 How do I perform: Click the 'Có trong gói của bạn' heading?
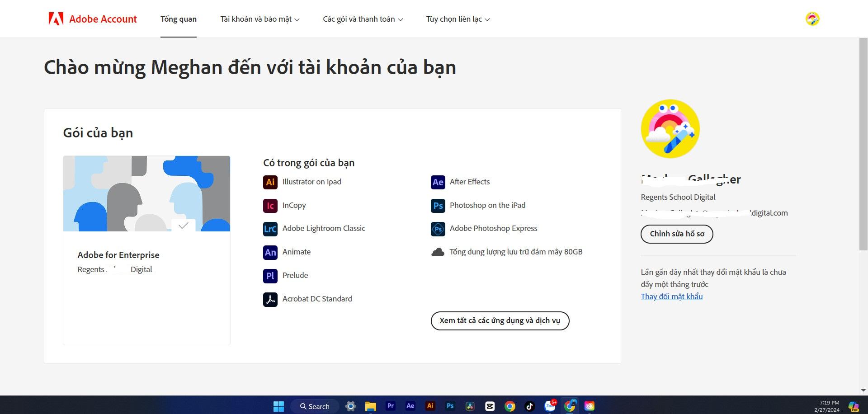click(309, 163)
